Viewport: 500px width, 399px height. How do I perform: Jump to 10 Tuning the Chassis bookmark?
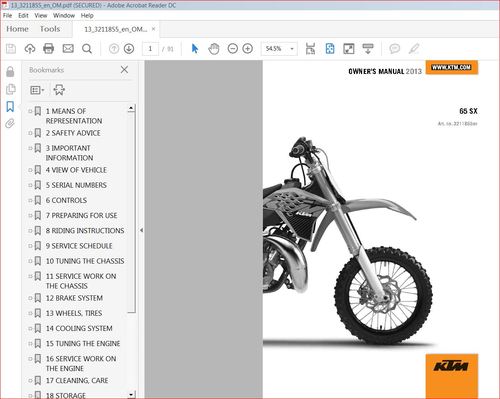pyautogui.click(x=85, y=261)
